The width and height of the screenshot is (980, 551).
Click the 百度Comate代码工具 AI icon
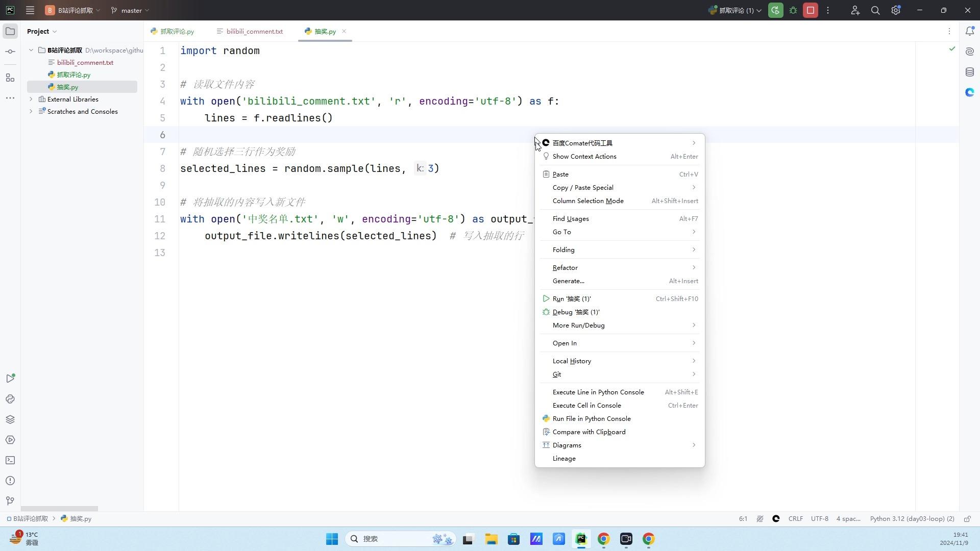coord(546,142)
